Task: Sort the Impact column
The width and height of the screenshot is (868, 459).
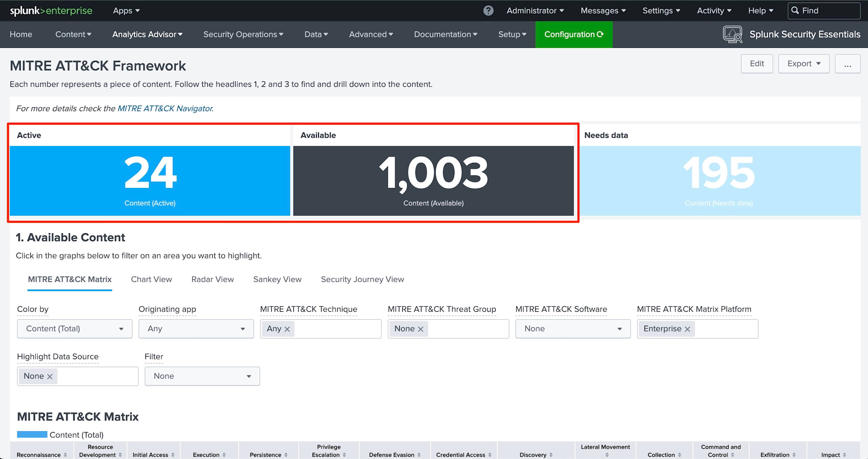Action: click(x=844, y=455)
